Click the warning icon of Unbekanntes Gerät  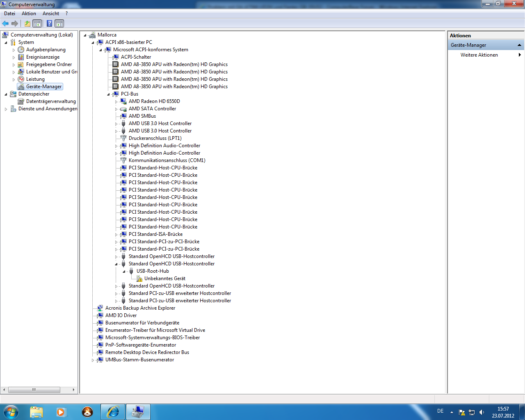pos(139,278)
